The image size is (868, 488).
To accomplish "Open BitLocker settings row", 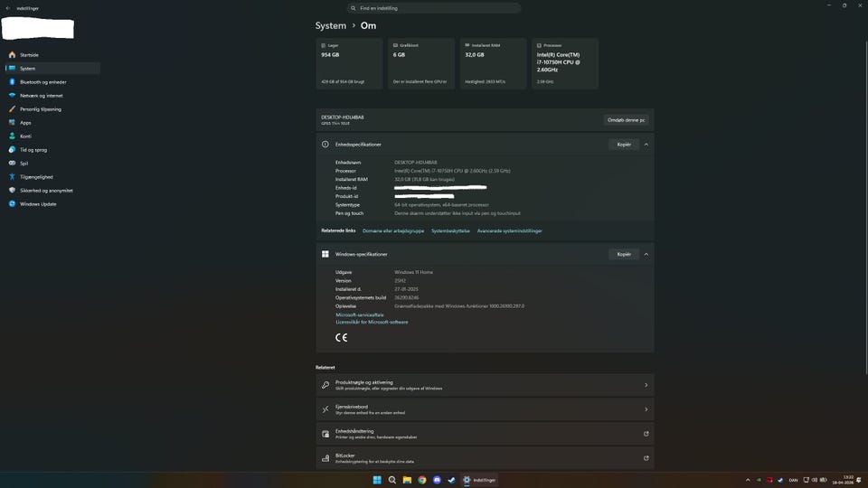I will point(485,458).
